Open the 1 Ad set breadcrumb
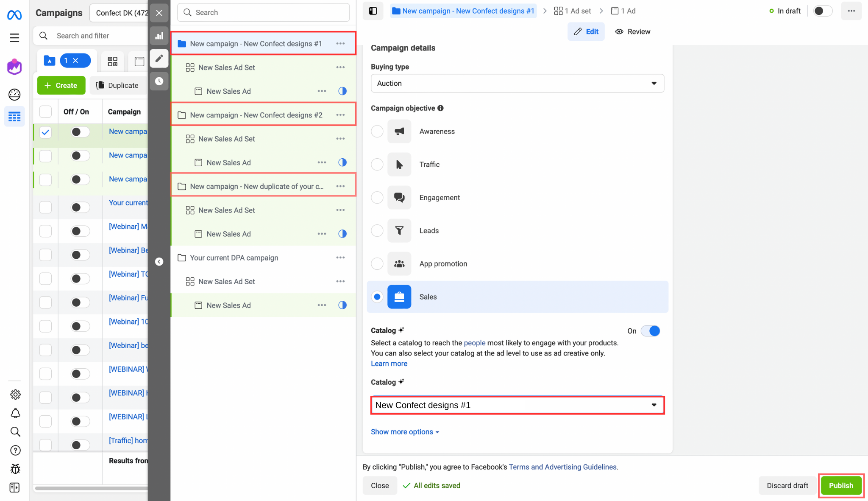The image size is (868, 501). (x=572, y=11)
